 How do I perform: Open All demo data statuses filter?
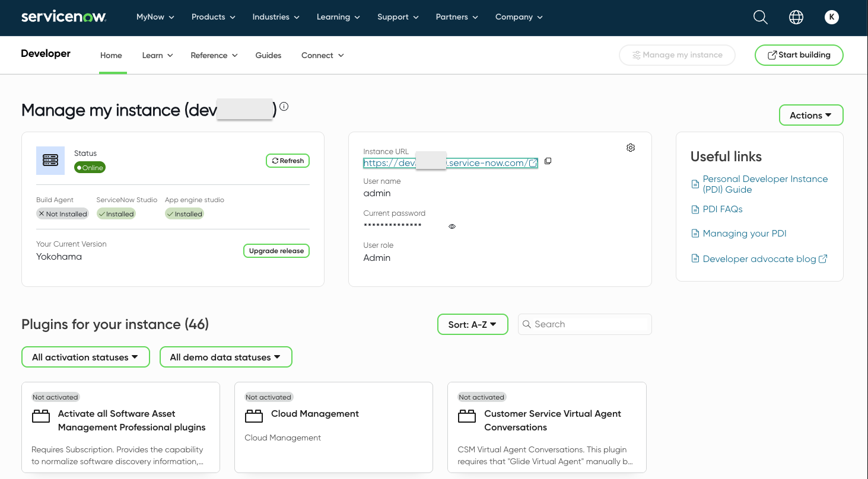pos(226,357)
